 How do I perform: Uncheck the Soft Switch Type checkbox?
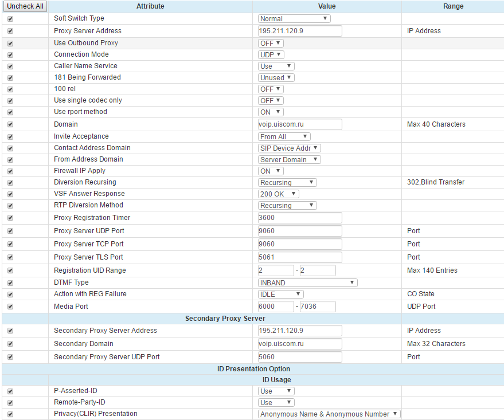(10, 19)
